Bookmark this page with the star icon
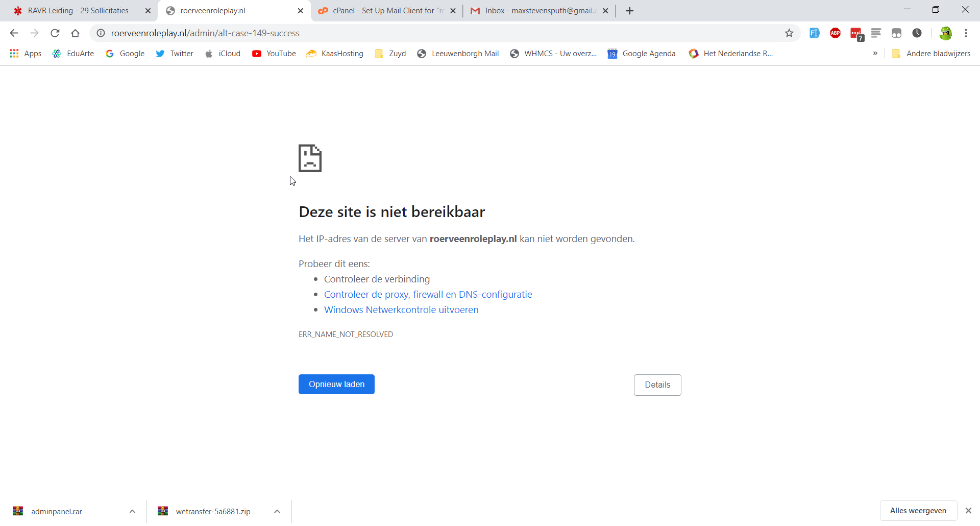The width and height of the screenshot is (980, 526). click(x=789, y=33)
